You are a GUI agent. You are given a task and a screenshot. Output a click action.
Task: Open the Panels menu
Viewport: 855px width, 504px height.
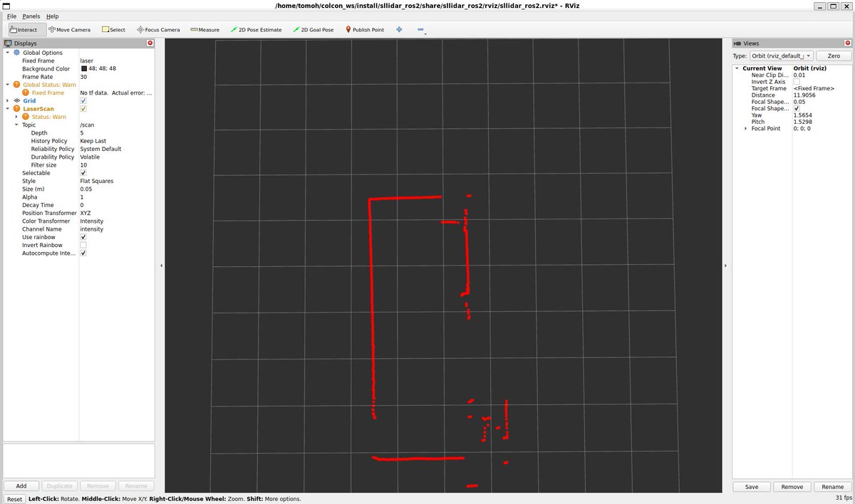[x=31, y=16]
